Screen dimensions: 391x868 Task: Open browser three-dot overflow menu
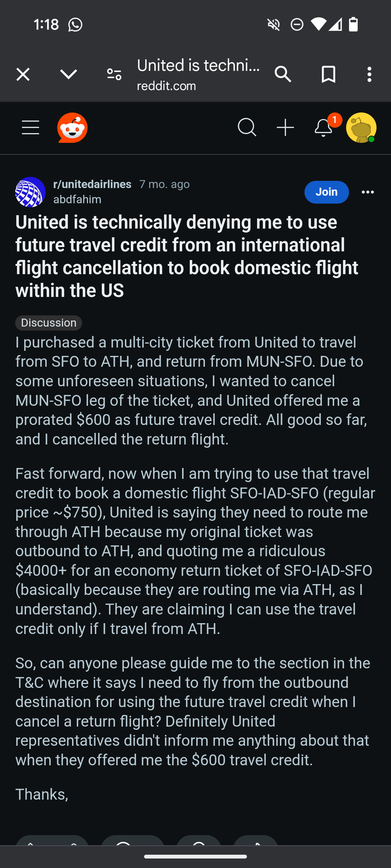[369, 75]
